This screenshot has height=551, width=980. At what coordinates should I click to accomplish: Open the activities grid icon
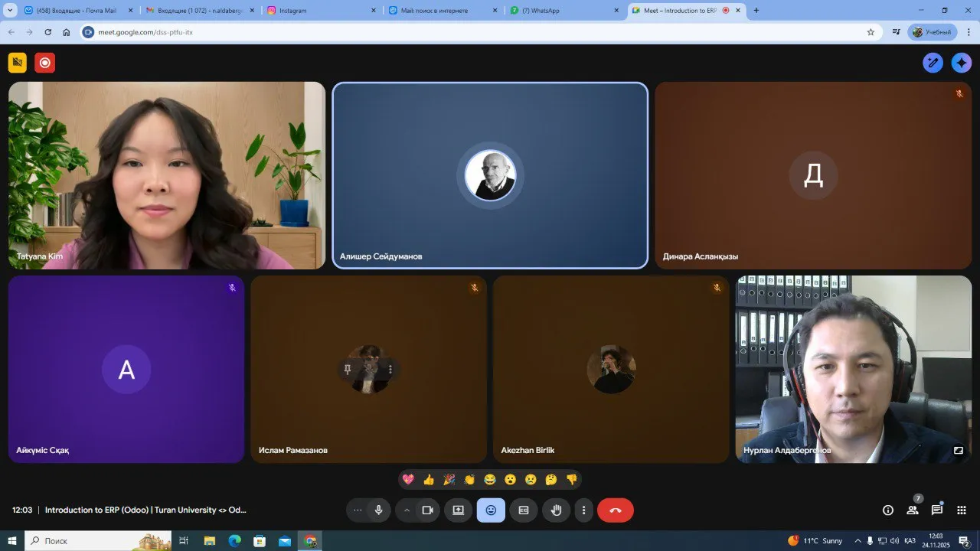[x=962, y=510]
